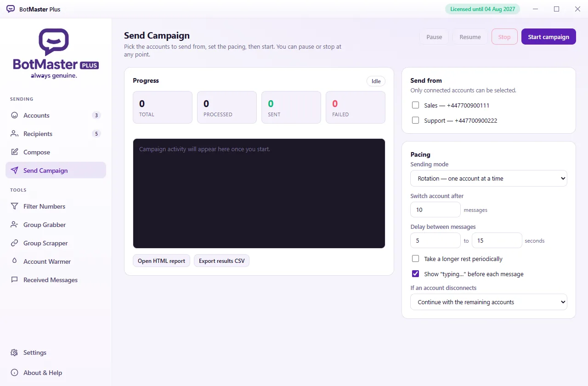The image size is (588, 386).
Task: Go to the Recipients page
Action: [56, 134]
